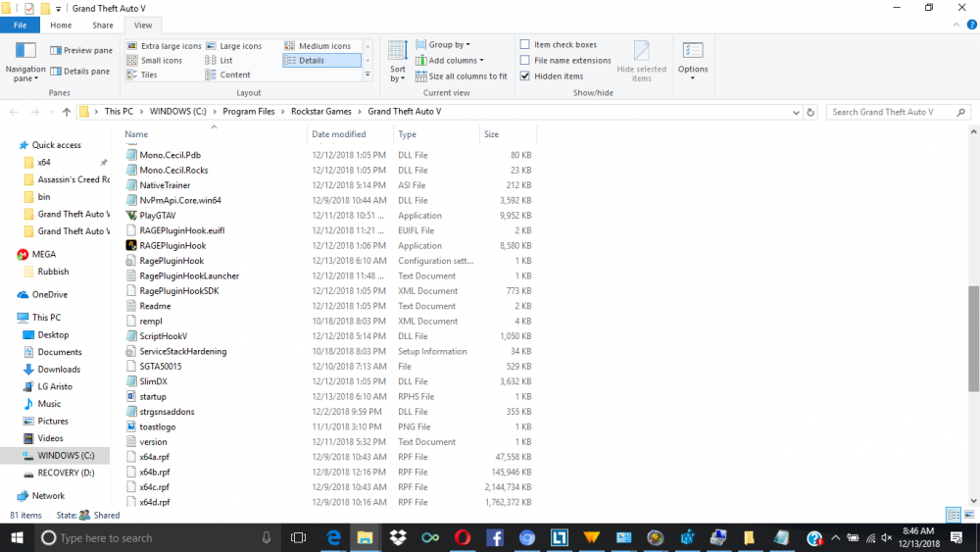Image resolution: width=980 pixels, height=552 pixels.
Task: Select the Details layout
Action: tap(321, 60)
